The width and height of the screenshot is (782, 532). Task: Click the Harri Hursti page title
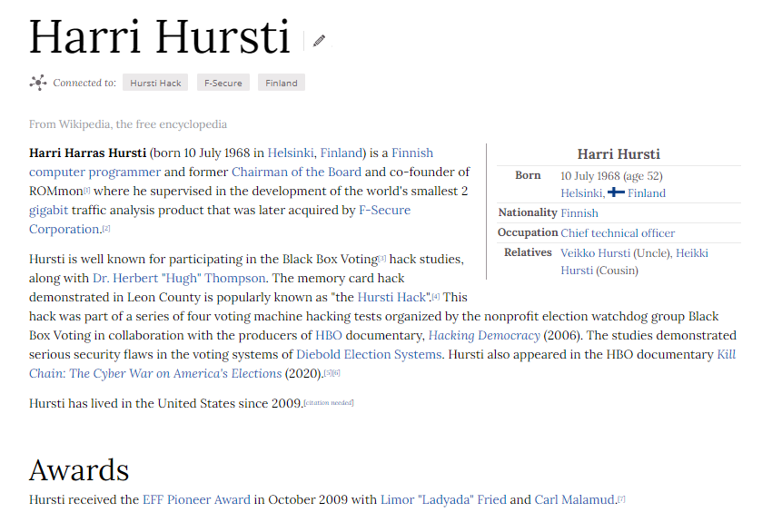160,37
